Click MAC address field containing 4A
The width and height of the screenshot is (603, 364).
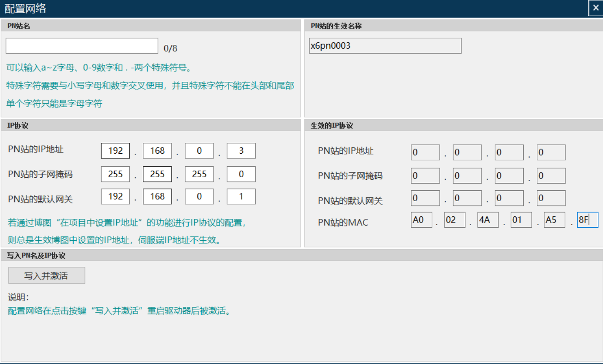click(x=488, y=220)
